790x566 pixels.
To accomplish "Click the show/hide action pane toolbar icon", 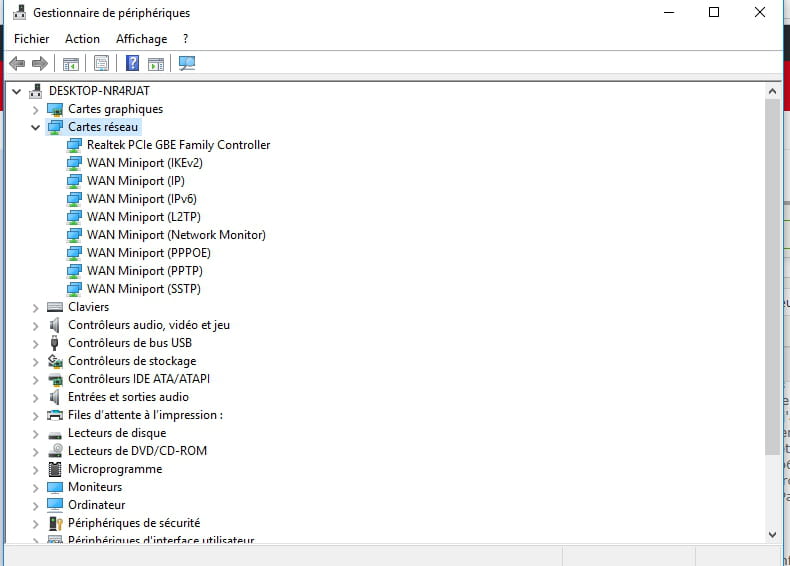I will click(156, 64).
